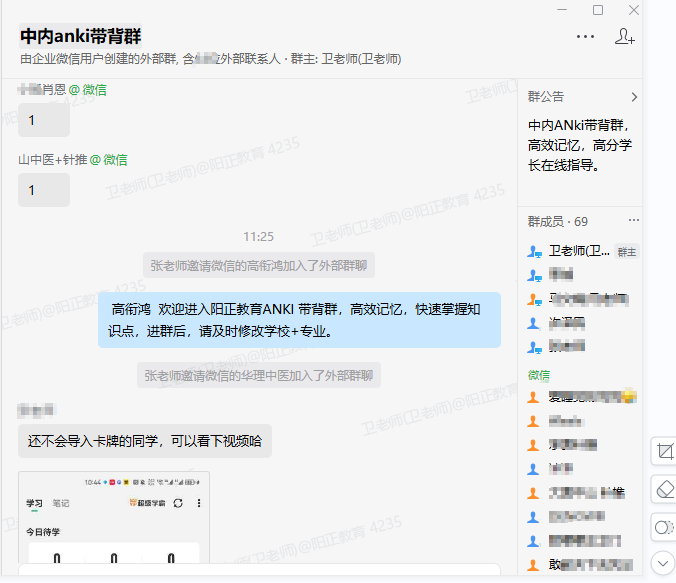Click the member name ending in 推
The image size is (676, 583).
[587, 492]
